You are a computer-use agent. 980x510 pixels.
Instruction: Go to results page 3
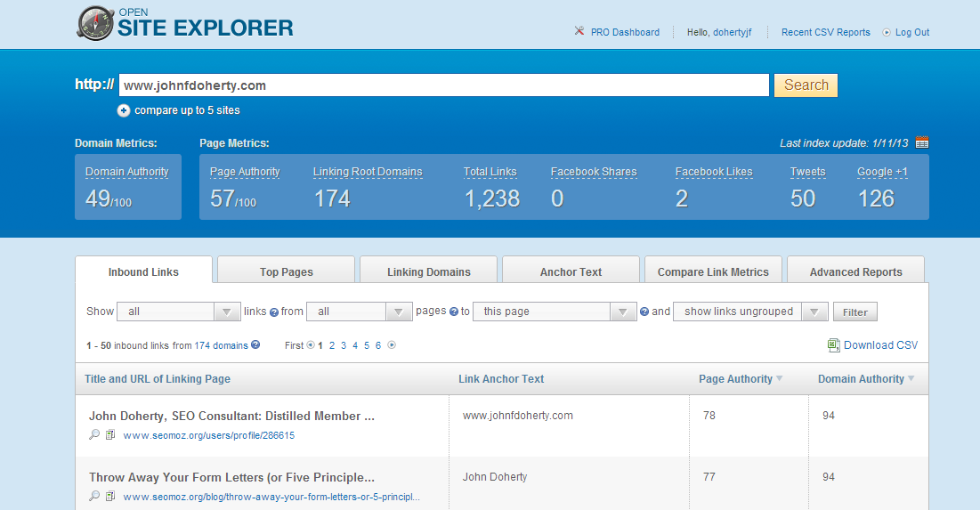click(x=343, y=345)
